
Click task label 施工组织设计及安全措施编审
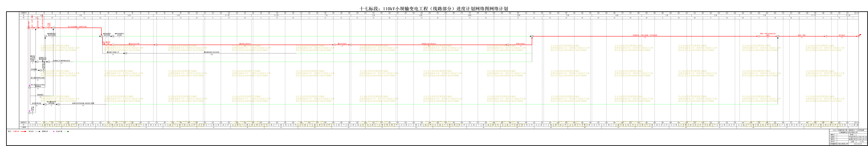click(x=38, y=86)
